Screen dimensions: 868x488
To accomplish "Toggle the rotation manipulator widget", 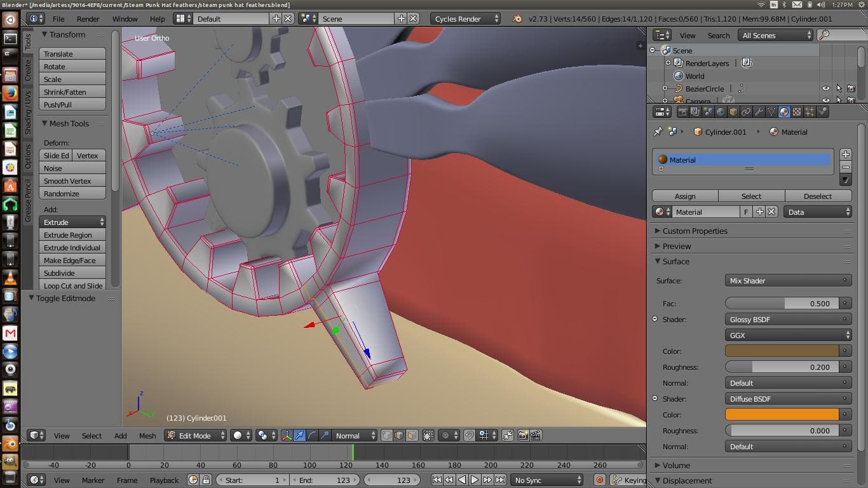I will coord(312,436).
